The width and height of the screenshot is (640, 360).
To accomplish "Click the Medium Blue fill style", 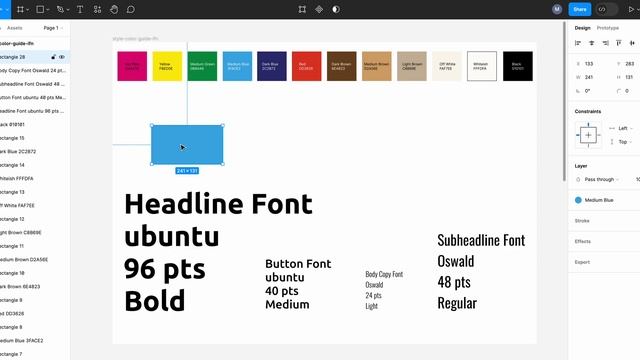I will coord(594,200).
